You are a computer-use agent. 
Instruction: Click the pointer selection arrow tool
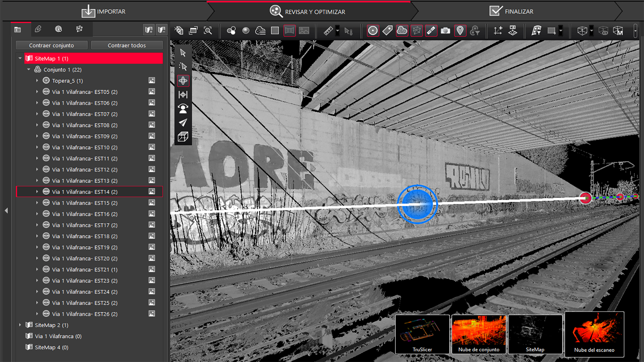[183, 53]
